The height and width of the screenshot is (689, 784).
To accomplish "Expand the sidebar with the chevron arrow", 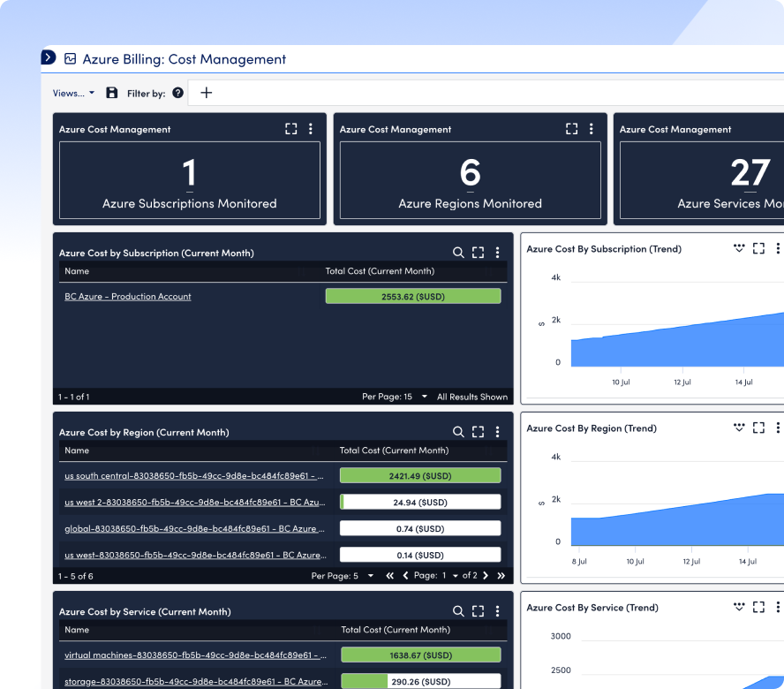I will (x=48, y=57).
